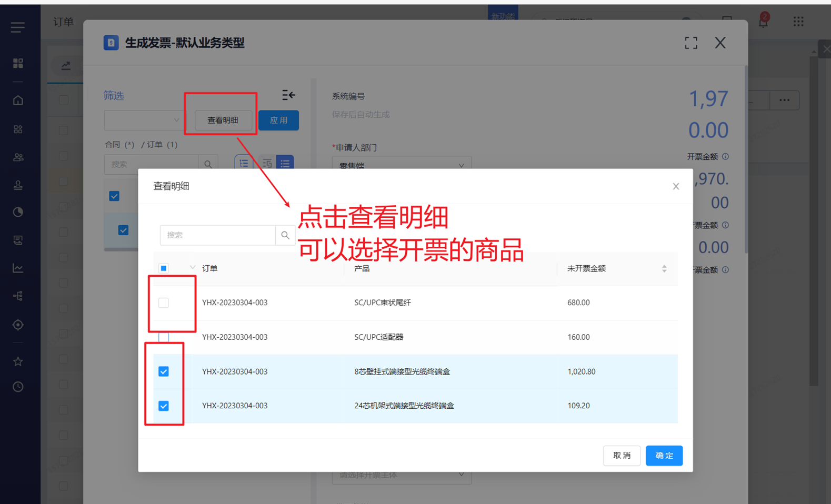The image size is (831, 504).
Task: Toggle the lower indented checked box in the filter list
Action: [123, 230]
